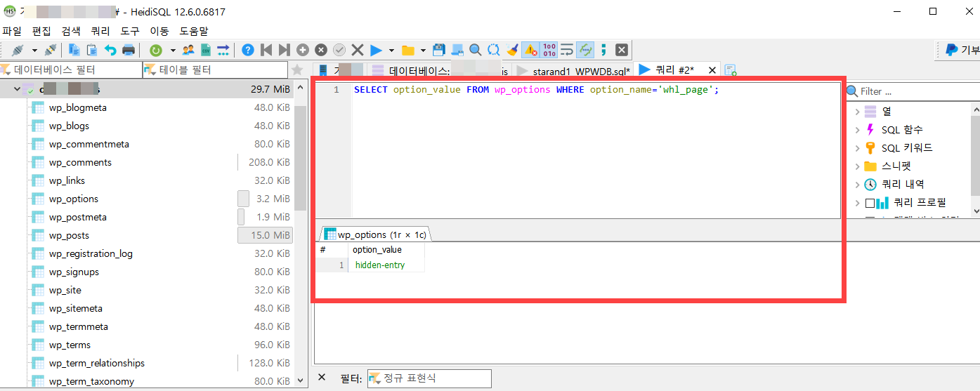The height and width of the screenshot is (391, 980).
Task: Open the 파일 menu
Action: click(x=12, y=31)
